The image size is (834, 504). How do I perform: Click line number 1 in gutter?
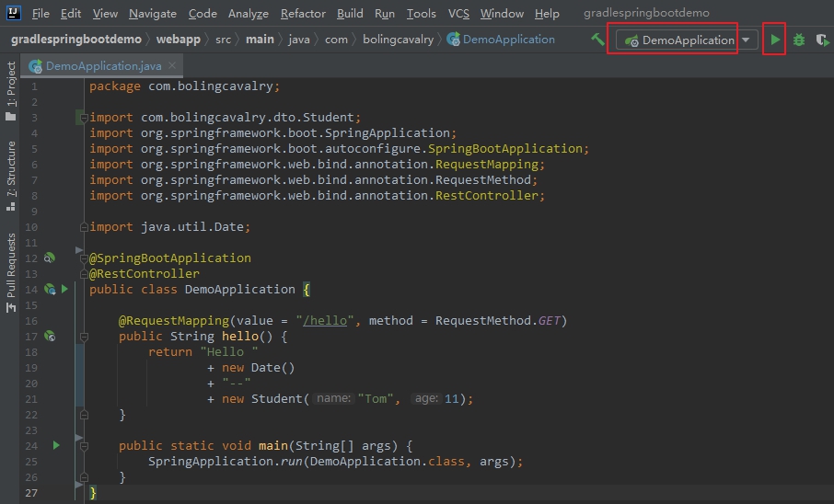pos(34,86)
